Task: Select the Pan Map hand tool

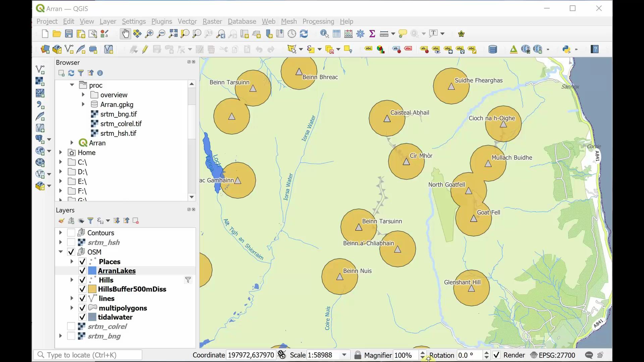Action: click(125, 34)
